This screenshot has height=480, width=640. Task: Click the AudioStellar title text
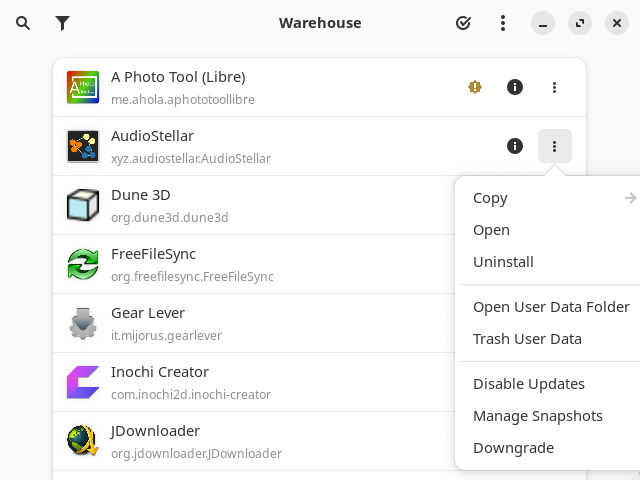pyautogui.click(x=153, y=136)
